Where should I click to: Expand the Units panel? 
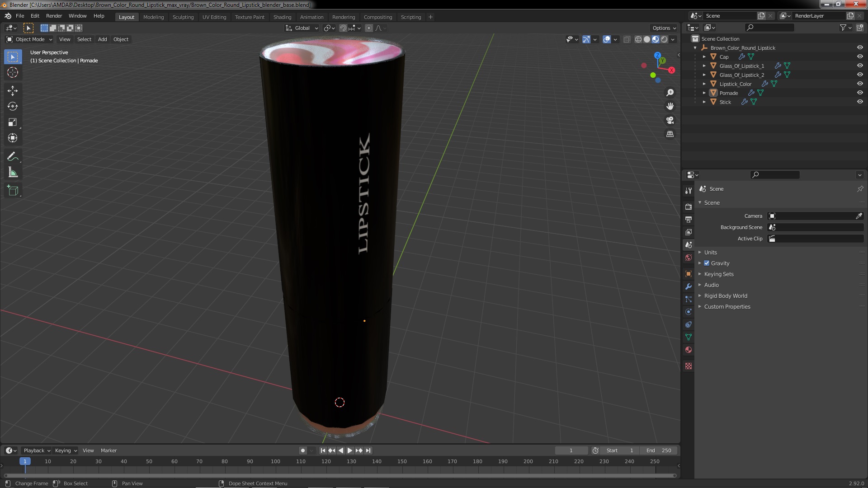point(710,253)
